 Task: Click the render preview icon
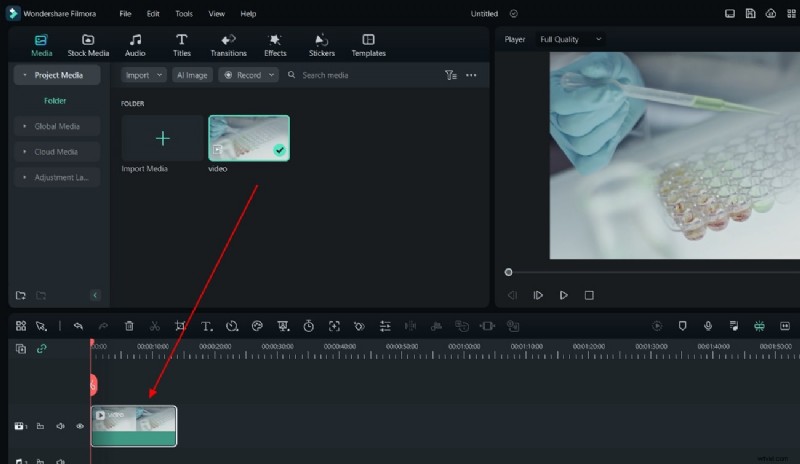tap(657, 326)
